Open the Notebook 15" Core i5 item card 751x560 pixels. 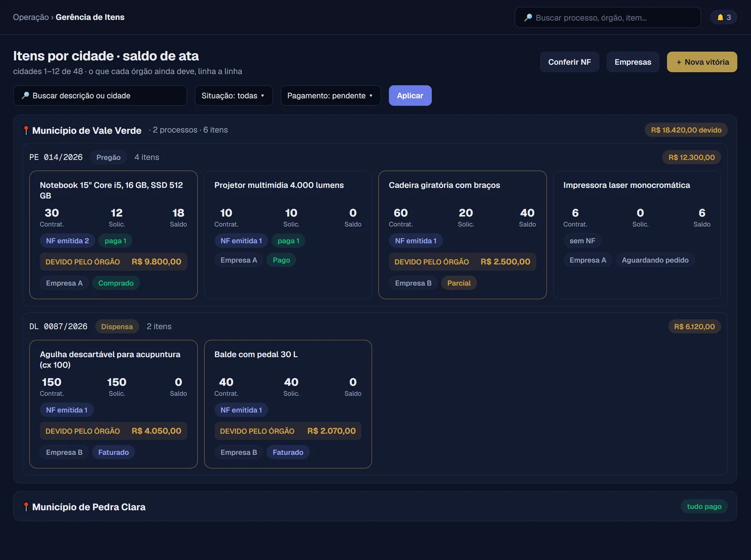[x=114, y=235]
